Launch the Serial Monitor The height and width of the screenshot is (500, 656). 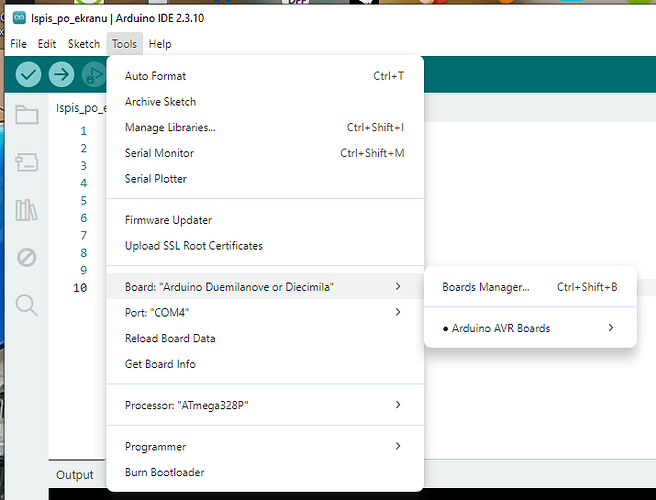265,153
